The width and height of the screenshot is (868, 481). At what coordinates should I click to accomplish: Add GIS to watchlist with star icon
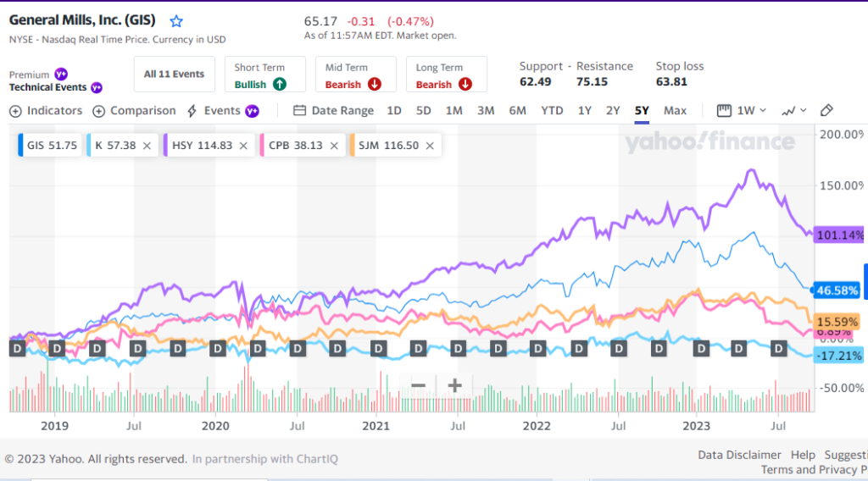click(x=176, y=21)
